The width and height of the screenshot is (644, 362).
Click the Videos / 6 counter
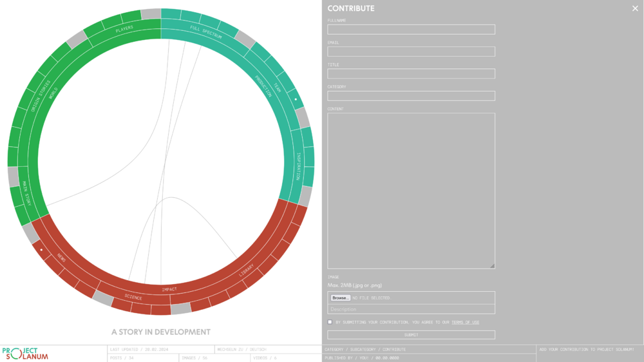pos(265,358)
